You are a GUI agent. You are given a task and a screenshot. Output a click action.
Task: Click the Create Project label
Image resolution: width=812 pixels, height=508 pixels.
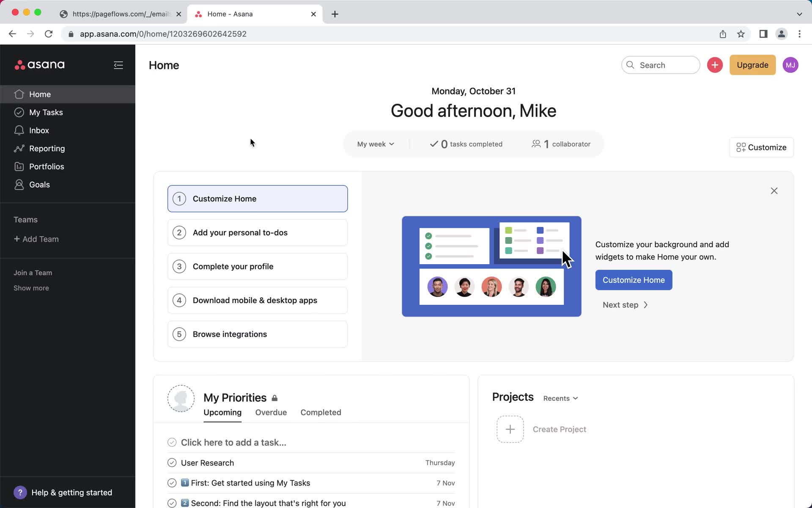click(559, 429)
